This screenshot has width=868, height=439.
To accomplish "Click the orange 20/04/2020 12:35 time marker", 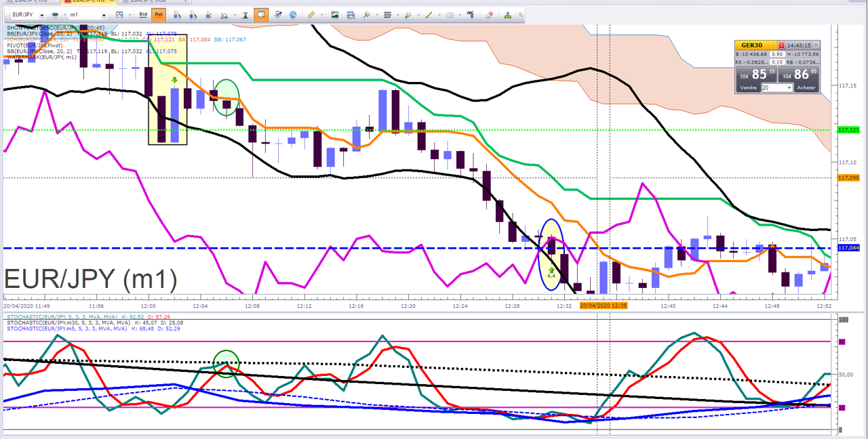I will point(604,306).
